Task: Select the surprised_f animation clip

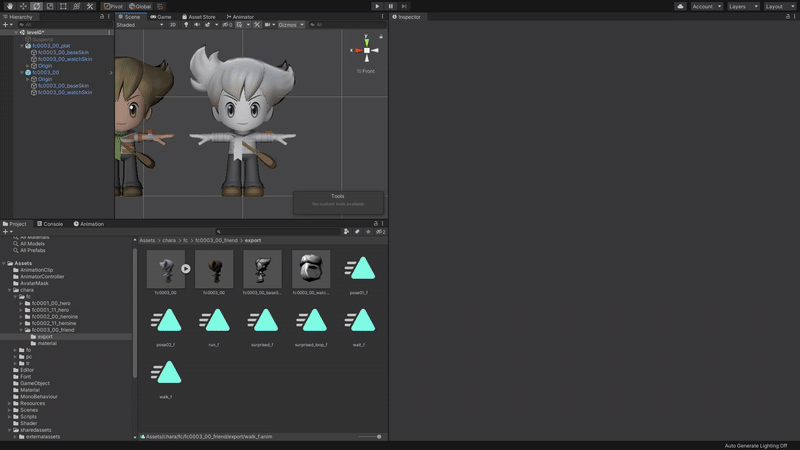Action: [x=263, y=322]
